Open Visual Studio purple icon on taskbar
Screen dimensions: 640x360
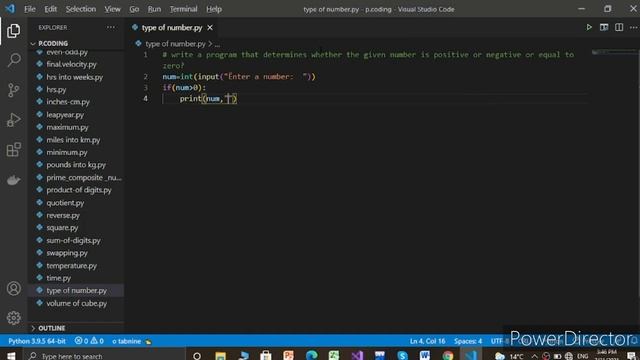click(x=357, y=356)
